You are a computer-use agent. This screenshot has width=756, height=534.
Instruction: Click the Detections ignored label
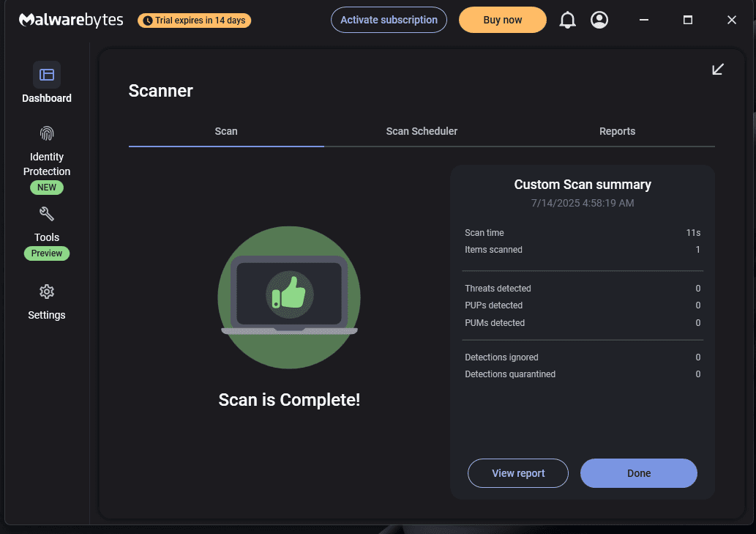(501, 357)
